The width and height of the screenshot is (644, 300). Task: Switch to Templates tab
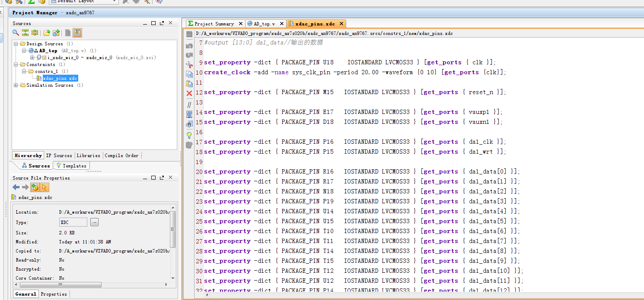pos(72,166)
